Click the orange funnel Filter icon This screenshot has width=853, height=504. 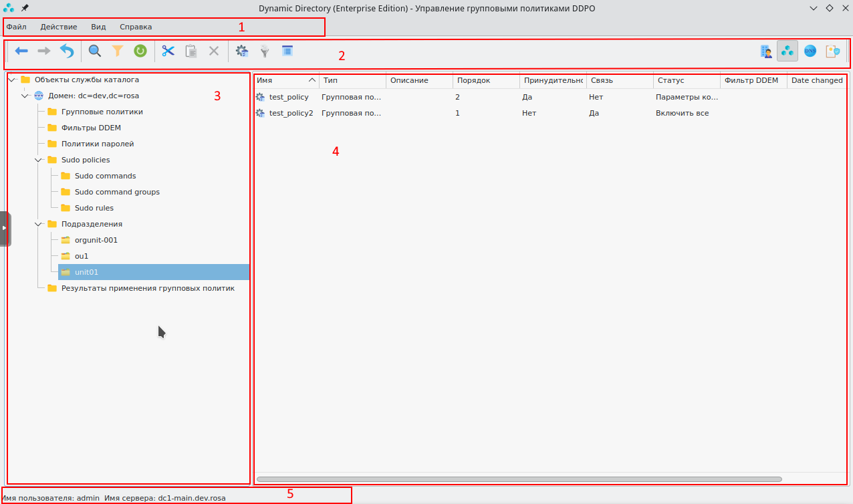[x=118, y=51]
